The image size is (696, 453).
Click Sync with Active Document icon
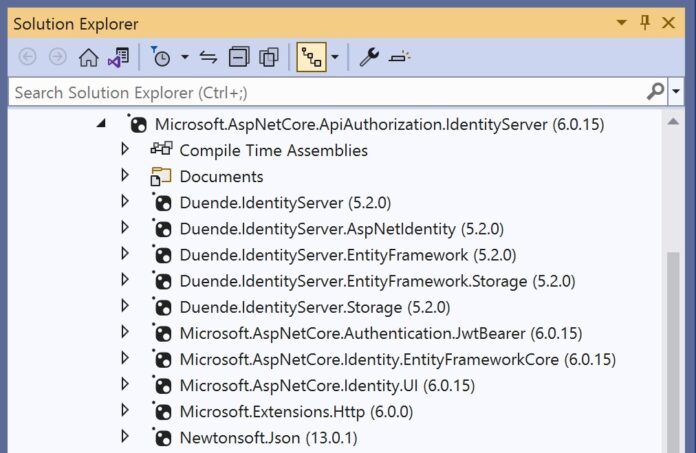[x=209, y=57]
